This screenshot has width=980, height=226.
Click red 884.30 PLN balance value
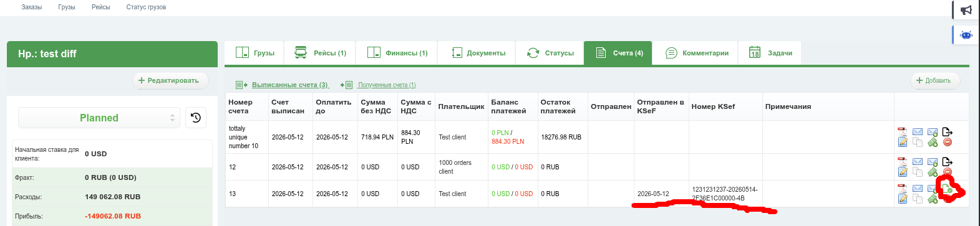tap(508, 141)
